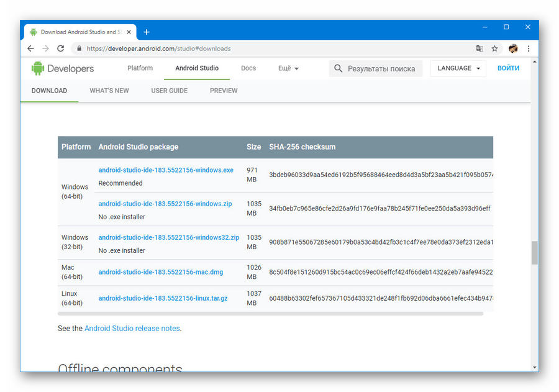
Task: Open the Platform nav item
Action: [x=140, y=68]
